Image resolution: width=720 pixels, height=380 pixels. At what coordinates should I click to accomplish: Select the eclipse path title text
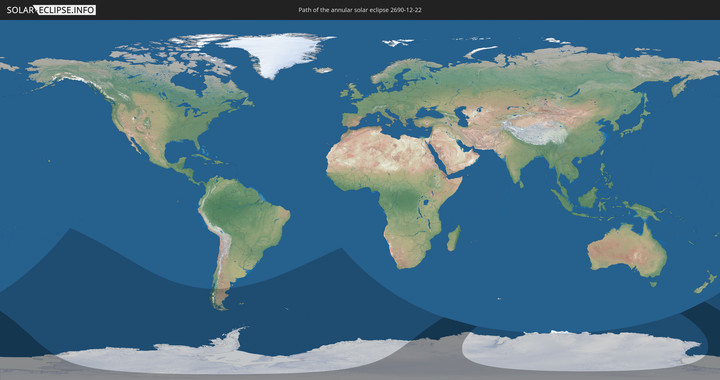coord(360,10)
